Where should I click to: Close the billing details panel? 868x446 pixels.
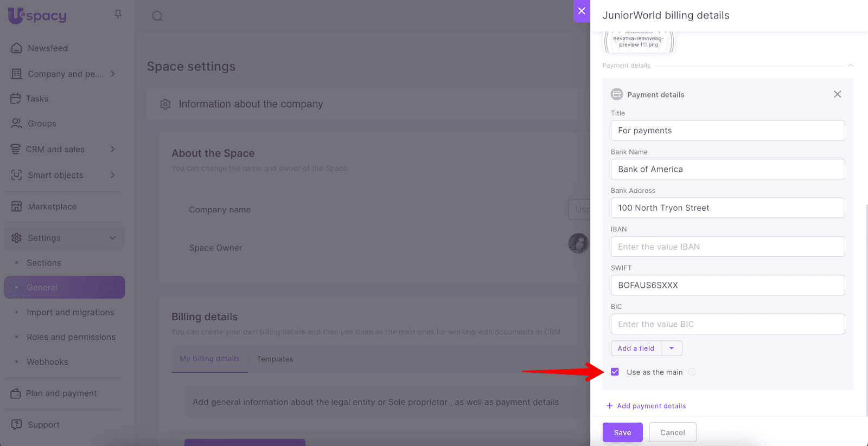tap(582, 11)
